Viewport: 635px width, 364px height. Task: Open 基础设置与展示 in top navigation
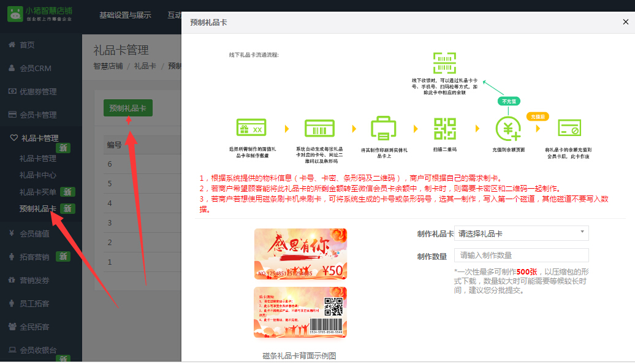tap(125, 15)
